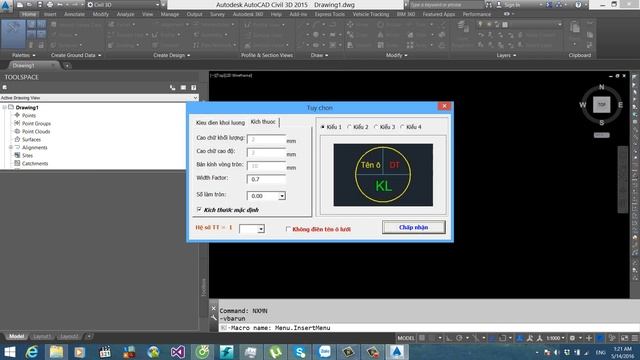Viewport: 640px width, 360px height.
Task: Open the Vehicle Tracking ribbon tab
Action: click(x=371, y=14)
